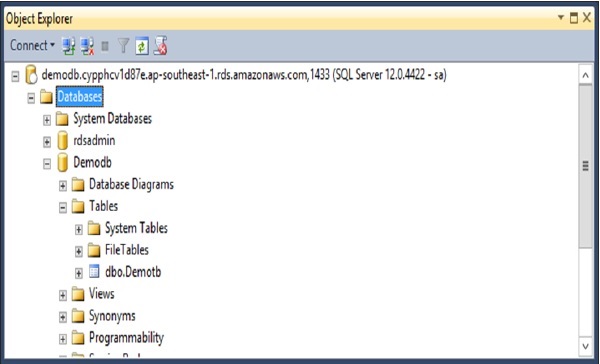
Task: Click the scrollbar down arrow
Action: point(585,346)
